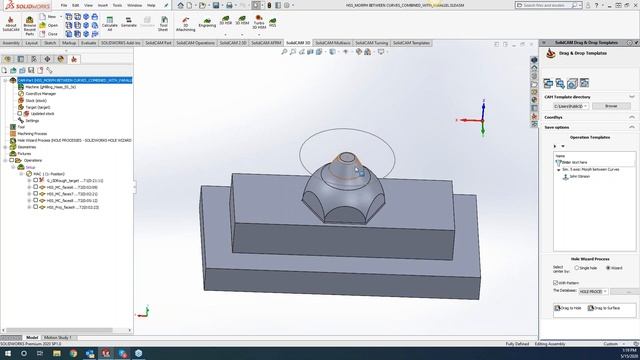
Task: Click first template icon in Drag & Drop panel
Action: click(548, 83)
